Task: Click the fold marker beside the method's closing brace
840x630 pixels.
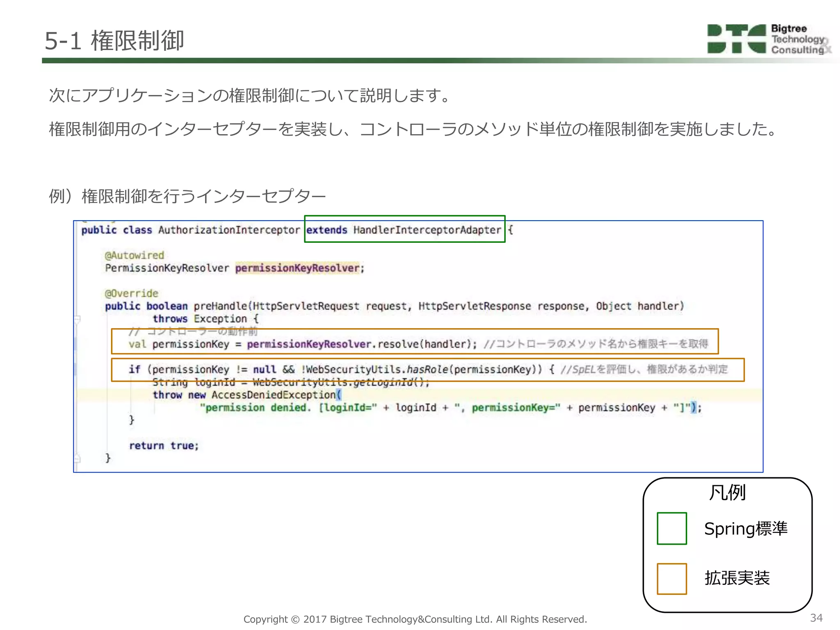Action: point(77,459)
